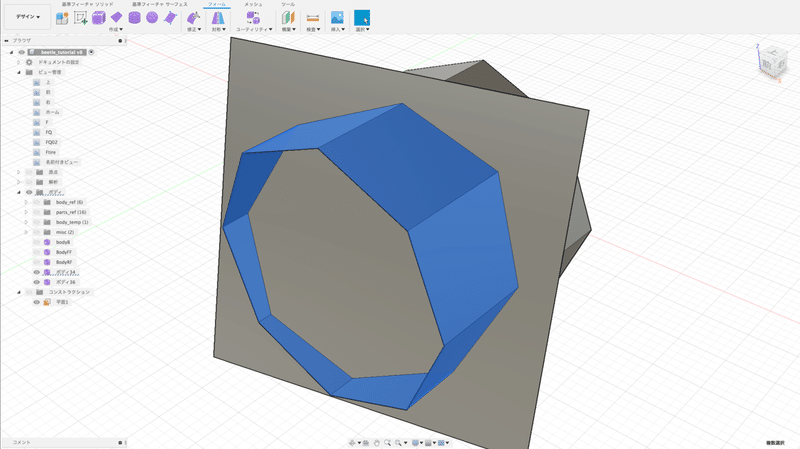This screenshot has width=800, height=449.
Task: Select the FQ02 named view
Action: 52,142
